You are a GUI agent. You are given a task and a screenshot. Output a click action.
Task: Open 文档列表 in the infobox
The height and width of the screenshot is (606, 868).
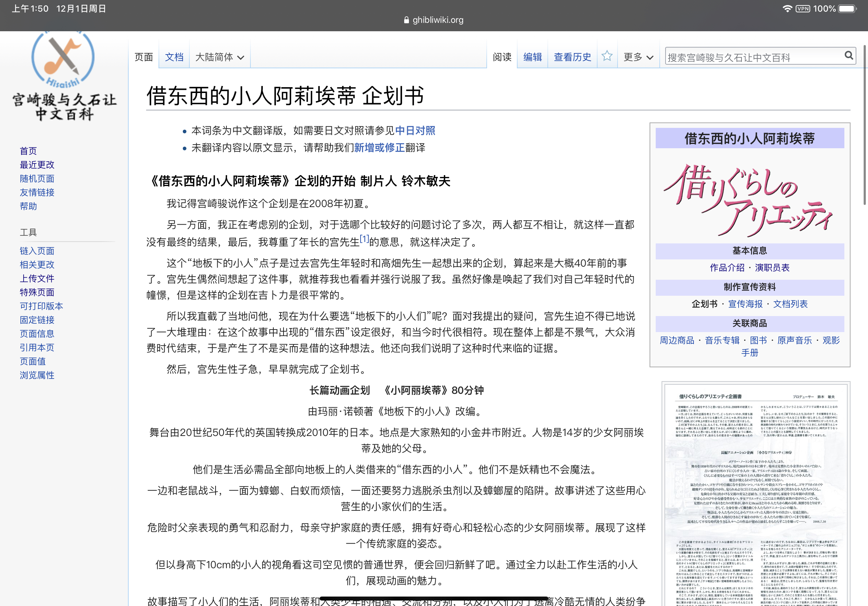pos(791,304)
